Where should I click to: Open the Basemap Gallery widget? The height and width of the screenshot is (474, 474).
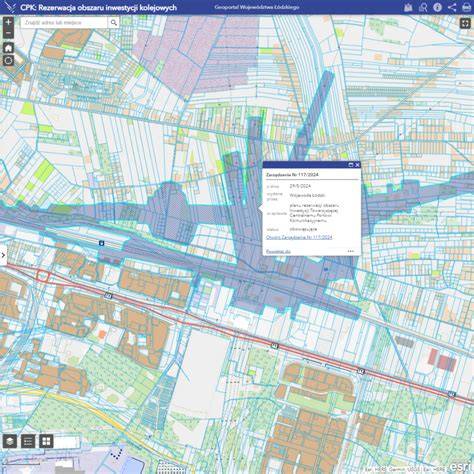46,441
